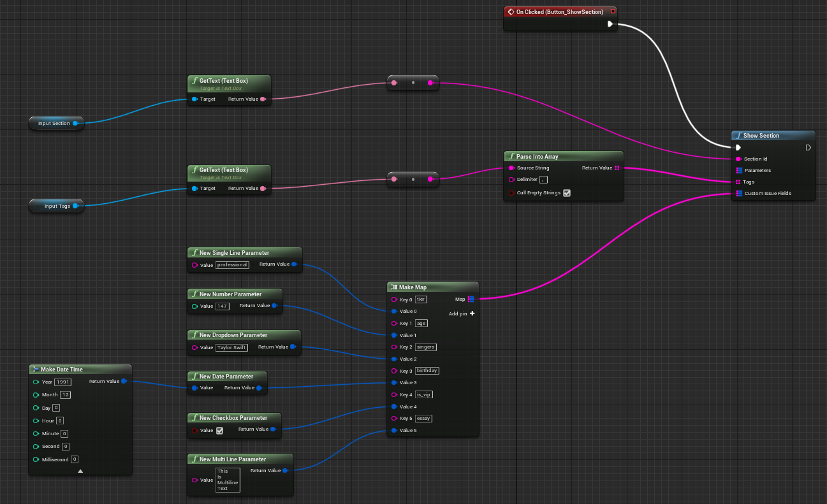Click Parse Into Array Return Value pin
This screenshot has width=827, height=504.
pos(617,168)
